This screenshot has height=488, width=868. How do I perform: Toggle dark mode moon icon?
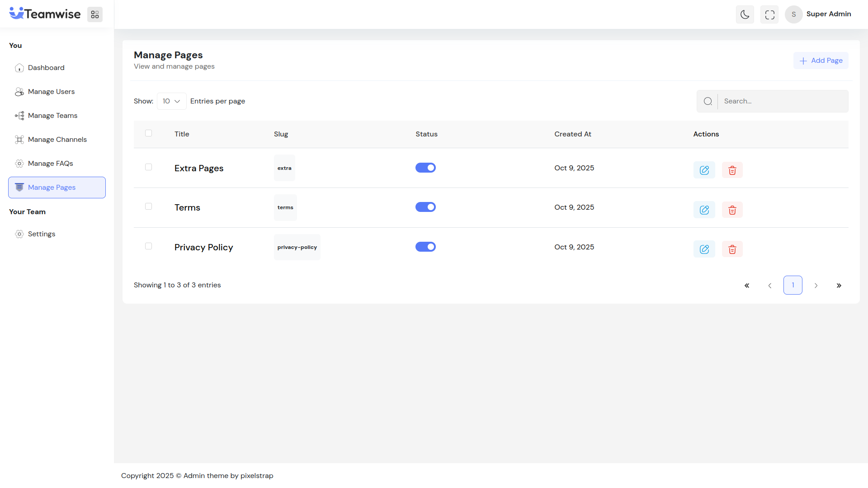745,14
